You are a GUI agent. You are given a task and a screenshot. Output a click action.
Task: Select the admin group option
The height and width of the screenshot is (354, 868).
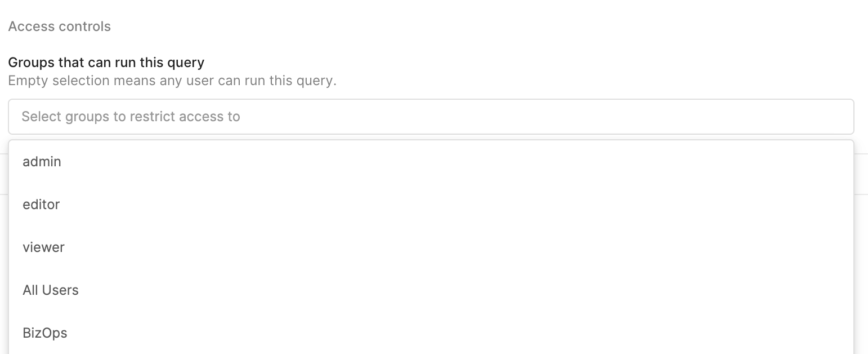click(x=42, y=162)
